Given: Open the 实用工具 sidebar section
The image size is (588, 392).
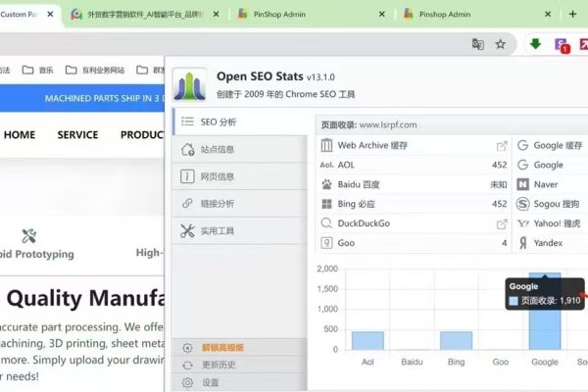Looking at the screenshot, I should tap(218, 231).
